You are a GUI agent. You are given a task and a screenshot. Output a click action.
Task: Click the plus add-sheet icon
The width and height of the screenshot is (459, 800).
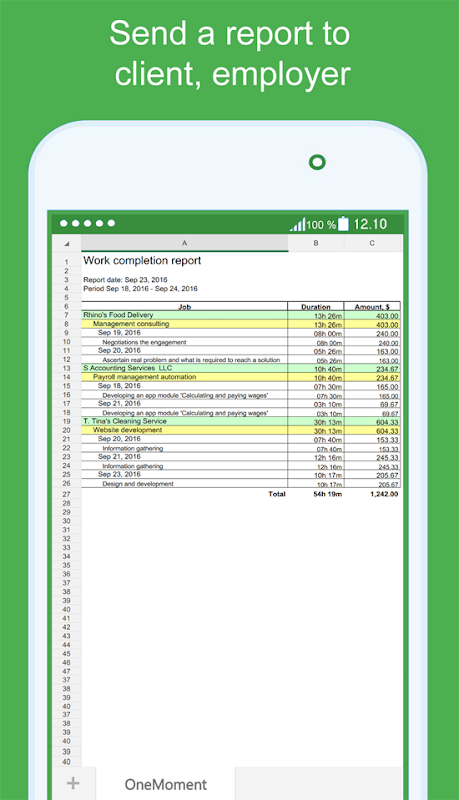click(x=73, y=783)
